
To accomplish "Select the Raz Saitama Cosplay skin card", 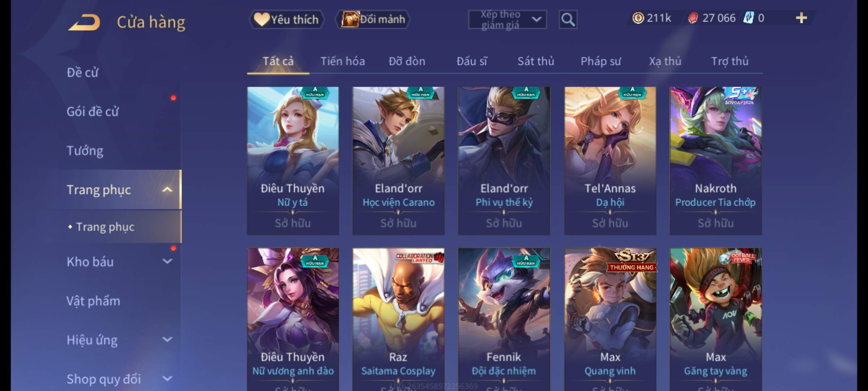I will [x=398, y=319].
